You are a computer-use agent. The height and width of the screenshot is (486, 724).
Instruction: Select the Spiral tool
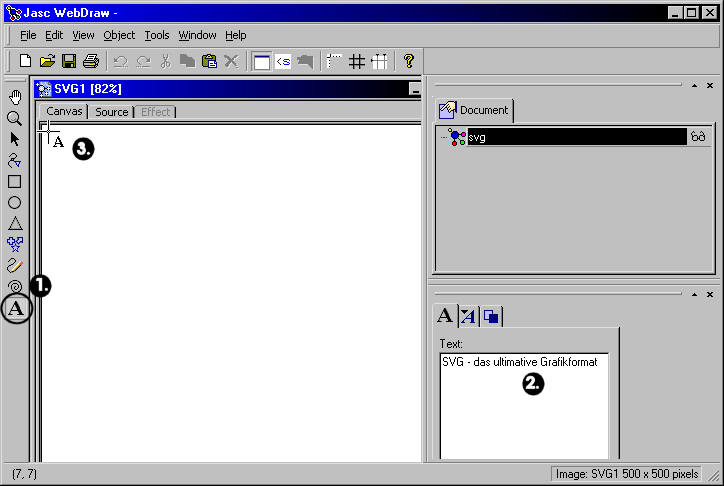[x=15, y=286]
